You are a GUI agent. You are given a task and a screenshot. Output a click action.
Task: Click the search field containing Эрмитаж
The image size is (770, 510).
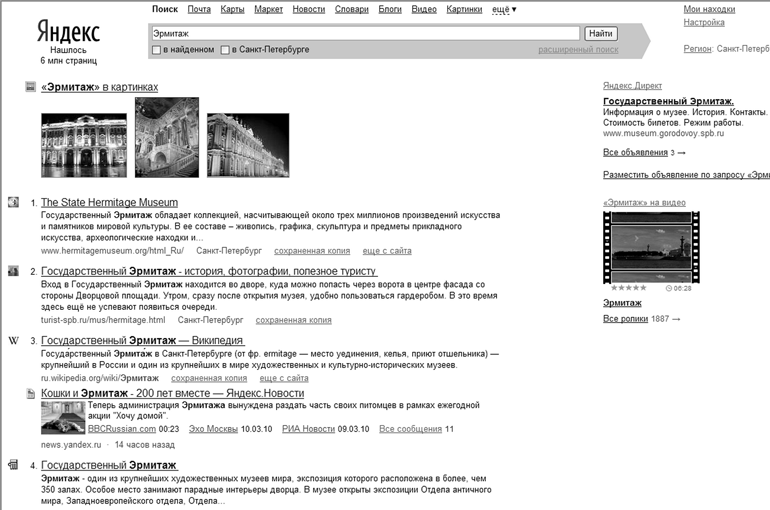(365, 33)
